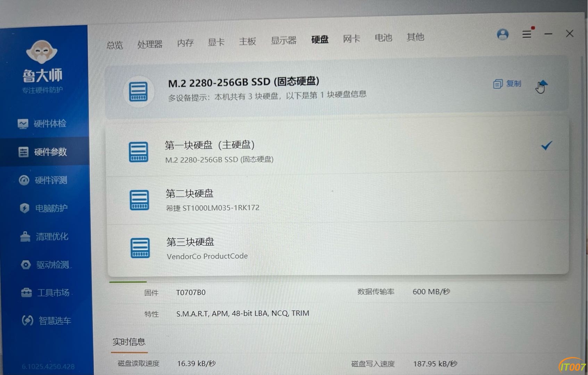This screenshot has width=588, height=375.
Task: Click the 数据传输率 label
Action: click(376, 292)
